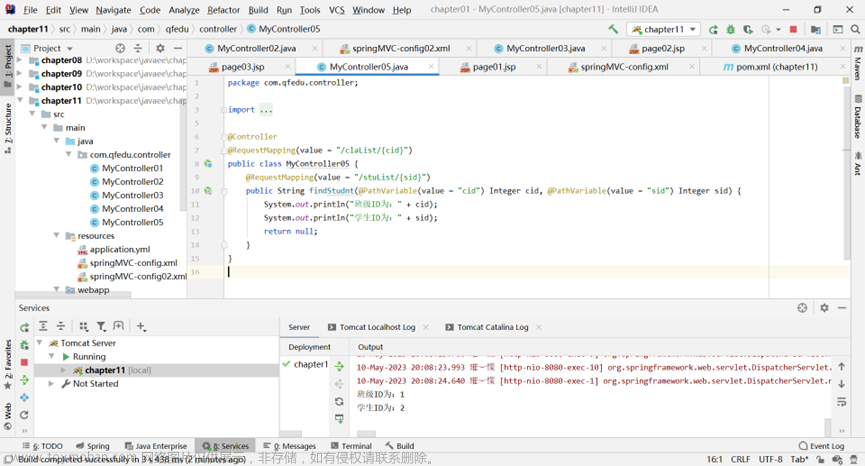Screen dimensions: 865x466
Task: Open springMVC-config.xml in tree
Action: click(127, 263)
